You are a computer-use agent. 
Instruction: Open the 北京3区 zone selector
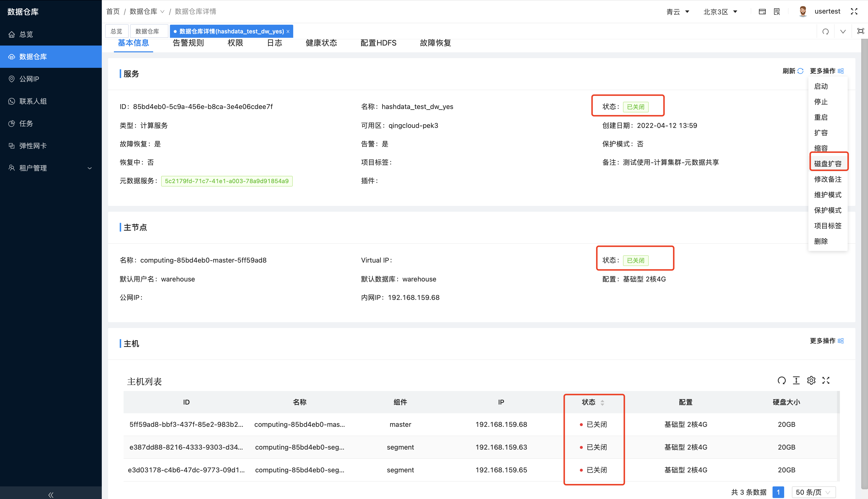(720, 11)
